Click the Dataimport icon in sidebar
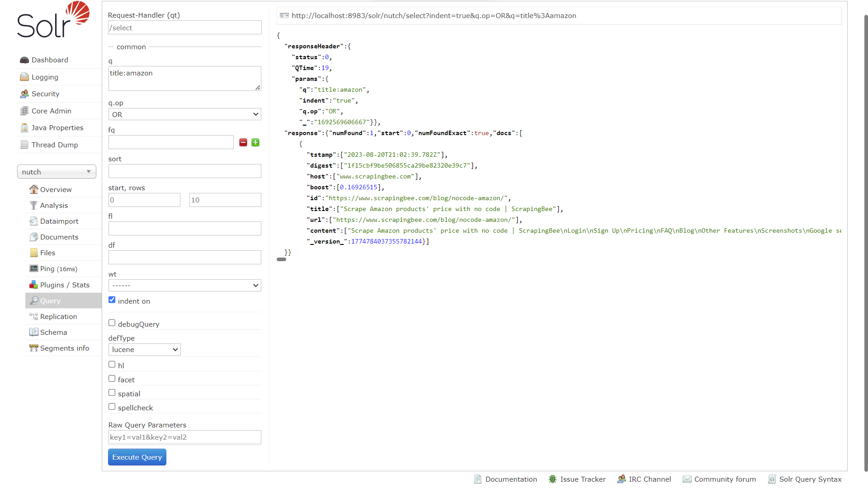This screenshot has height=488, width=868. [x=33, y=221]
